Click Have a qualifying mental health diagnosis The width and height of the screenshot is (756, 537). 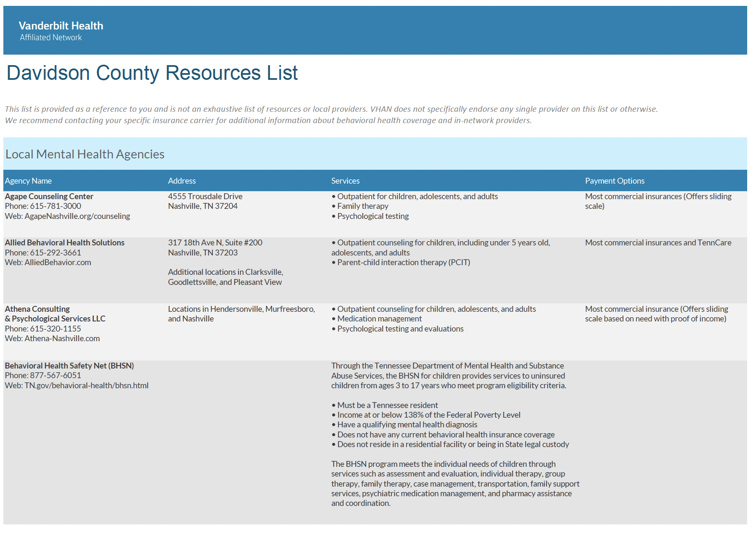tap(404, 424)
